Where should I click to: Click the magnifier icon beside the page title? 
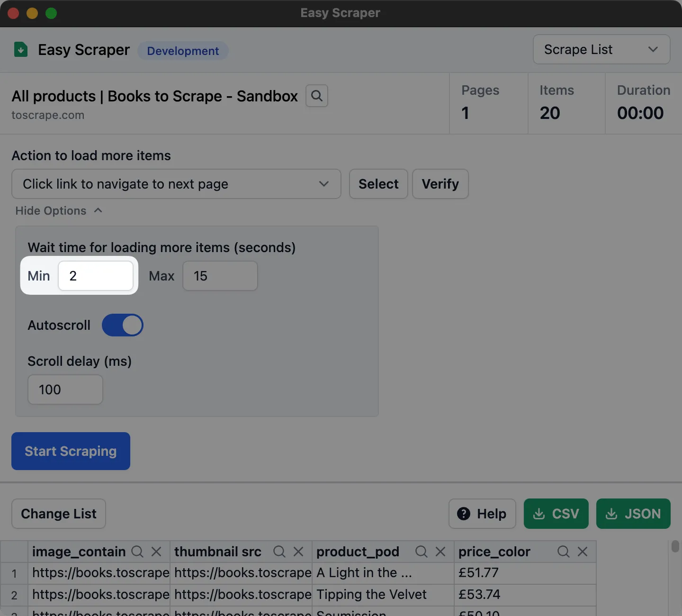coord(316,96)
